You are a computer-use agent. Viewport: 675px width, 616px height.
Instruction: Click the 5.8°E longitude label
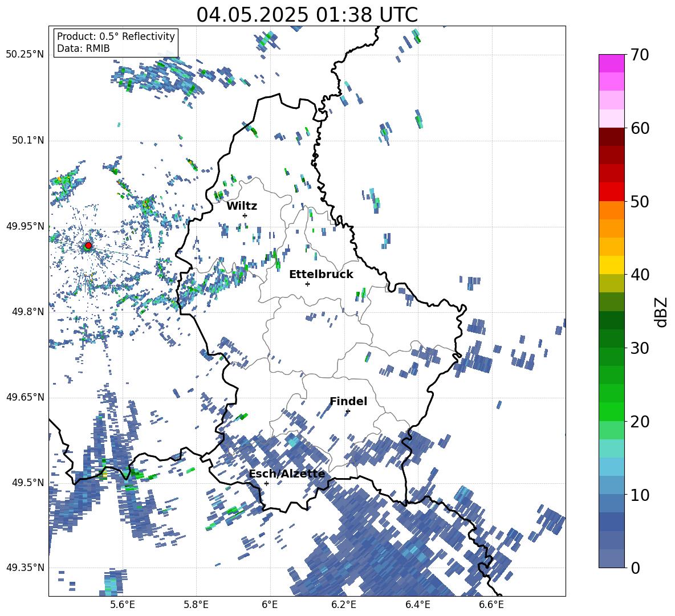tap(196, 605)
